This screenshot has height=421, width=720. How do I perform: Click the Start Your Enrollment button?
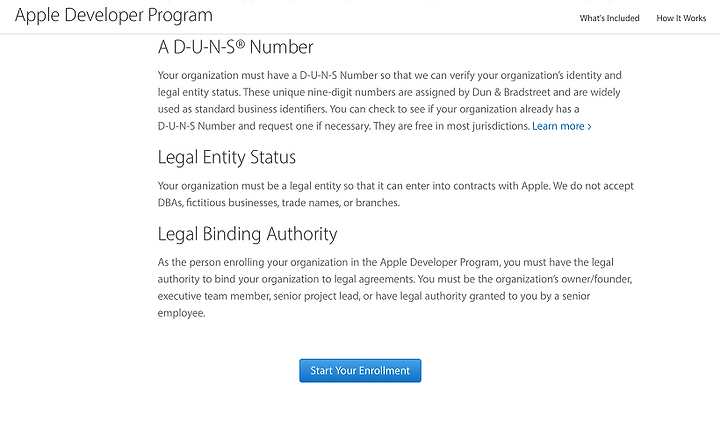pyautogui.click(x=360, y=370)
